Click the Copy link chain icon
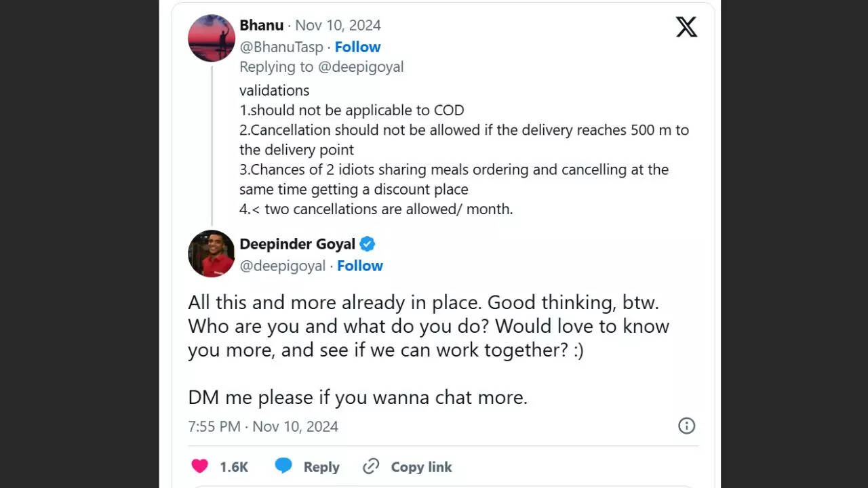The height and width of the screenshot is (488, 868). point(371,466)
